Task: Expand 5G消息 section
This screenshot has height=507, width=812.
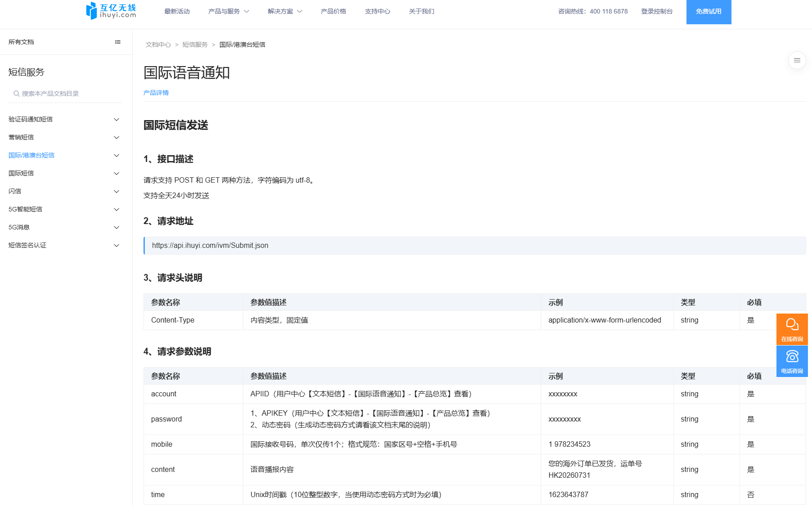Action: (x=117, y=227)
